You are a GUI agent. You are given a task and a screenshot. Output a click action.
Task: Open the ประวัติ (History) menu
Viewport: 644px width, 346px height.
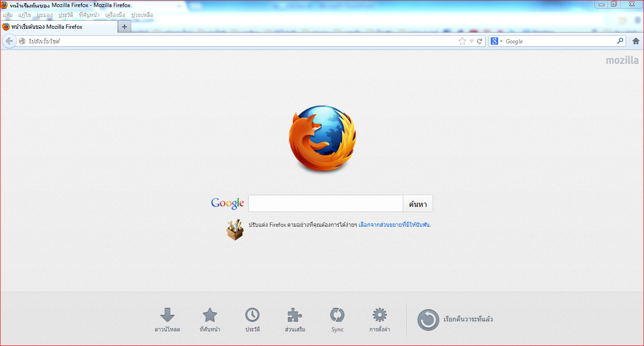click(x=66, y=15)
